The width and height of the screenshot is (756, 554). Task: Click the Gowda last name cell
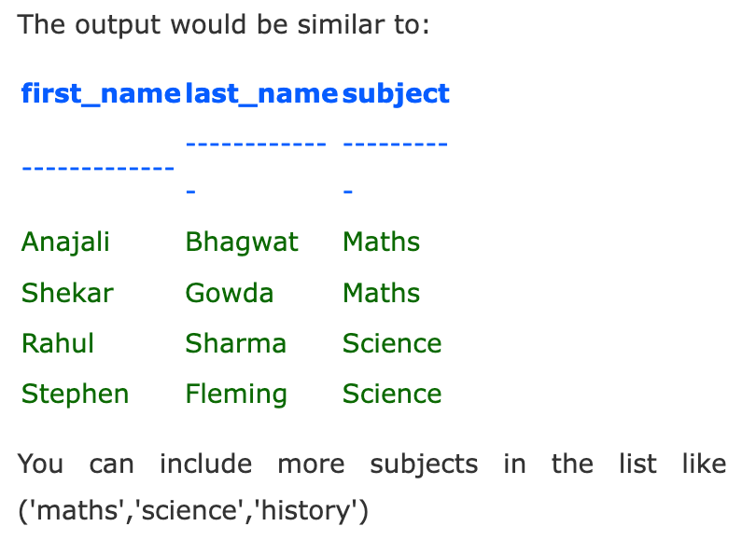click(x=230, y=294)
